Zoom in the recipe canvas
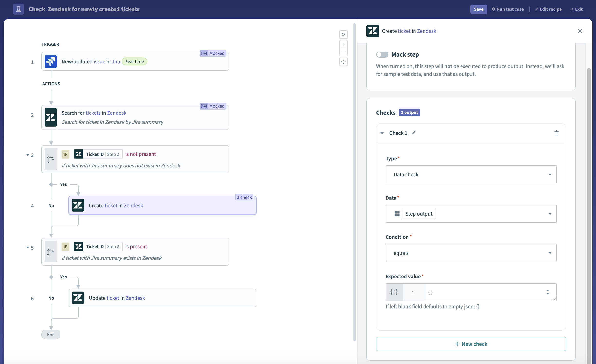This screenshot has height=364, width=596. pyautogui.click(x=343, y=44)
